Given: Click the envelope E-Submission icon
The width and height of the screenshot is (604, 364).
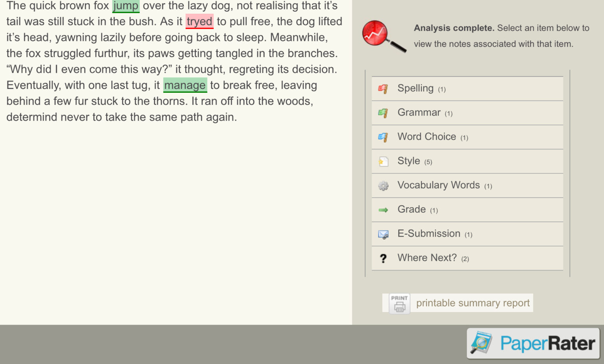Looking at the screenshot, I should [x=383, y=233].
